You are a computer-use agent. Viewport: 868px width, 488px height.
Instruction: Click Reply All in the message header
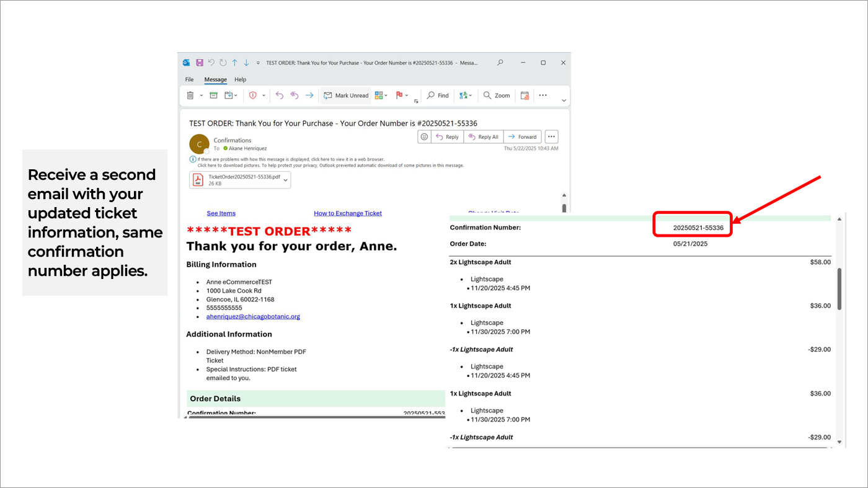(483, 137)
